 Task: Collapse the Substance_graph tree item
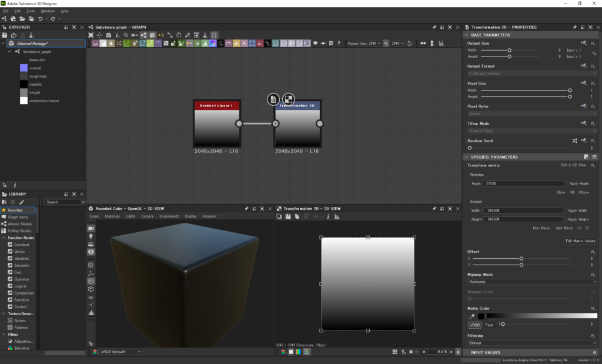[x=9, y=51]
